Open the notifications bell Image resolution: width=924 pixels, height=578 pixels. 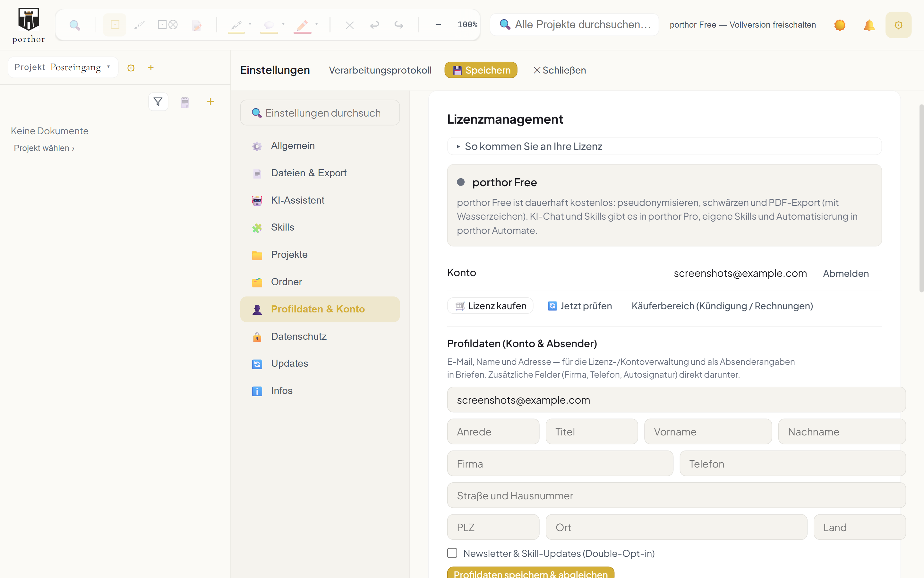pos(869,25)
